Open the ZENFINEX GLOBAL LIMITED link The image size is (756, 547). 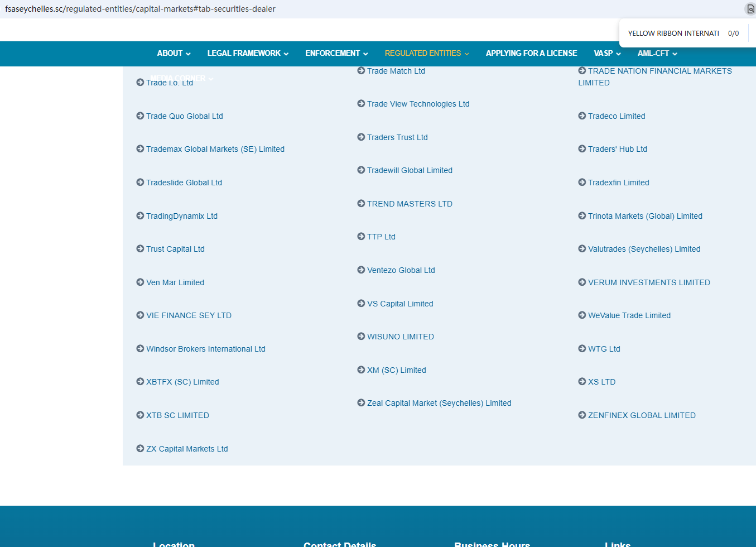(x=642, y=415)
